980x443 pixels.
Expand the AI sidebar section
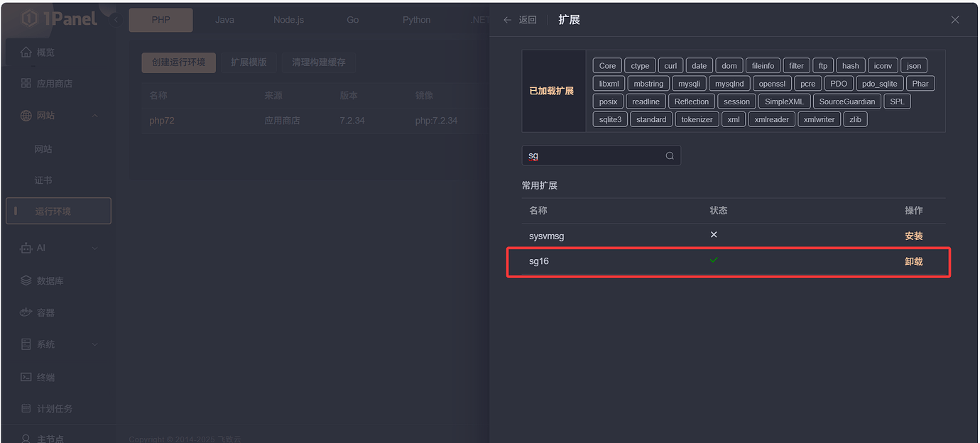(x=95, y=248)
